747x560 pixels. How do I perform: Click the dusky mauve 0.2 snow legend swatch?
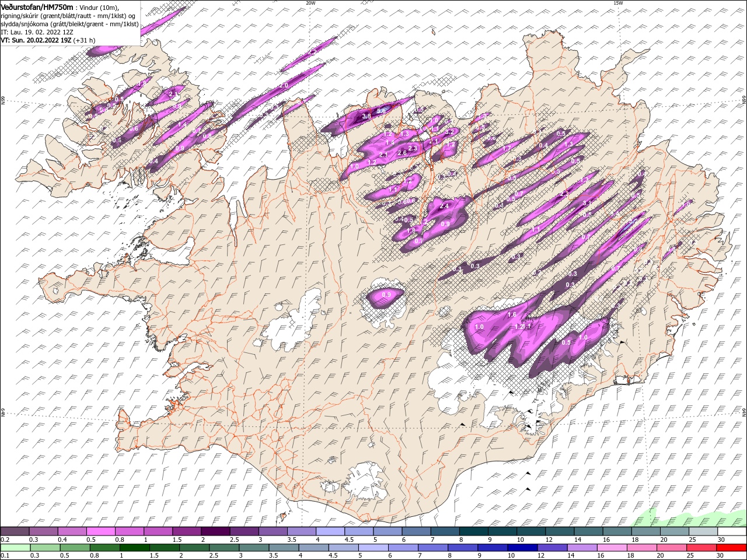[15, 531]
